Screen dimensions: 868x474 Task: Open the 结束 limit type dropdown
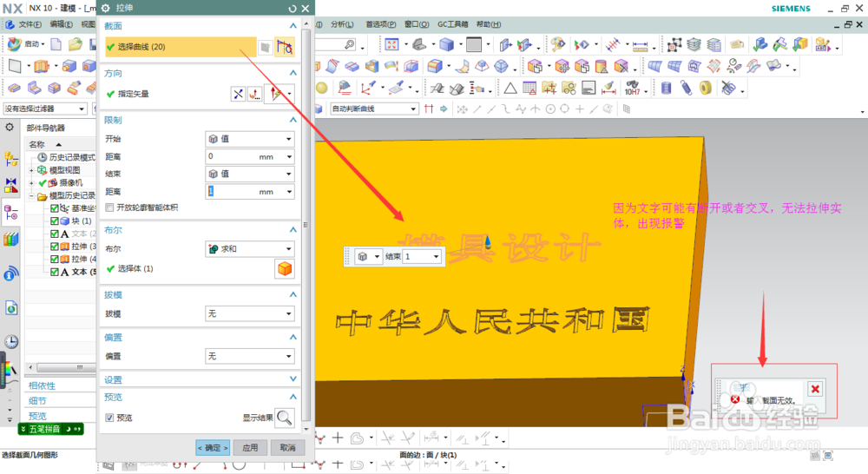[250, 174]
